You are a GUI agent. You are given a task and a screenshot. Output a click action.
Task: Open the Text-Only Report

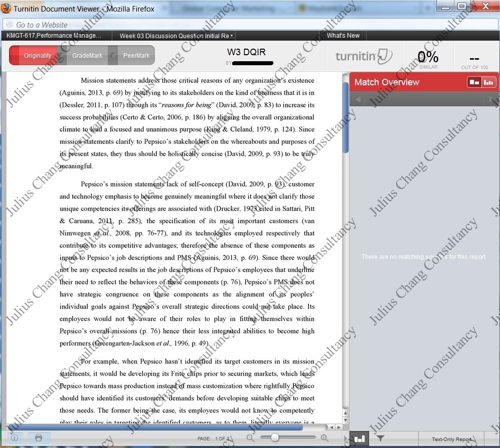click(x=451, y=439)
